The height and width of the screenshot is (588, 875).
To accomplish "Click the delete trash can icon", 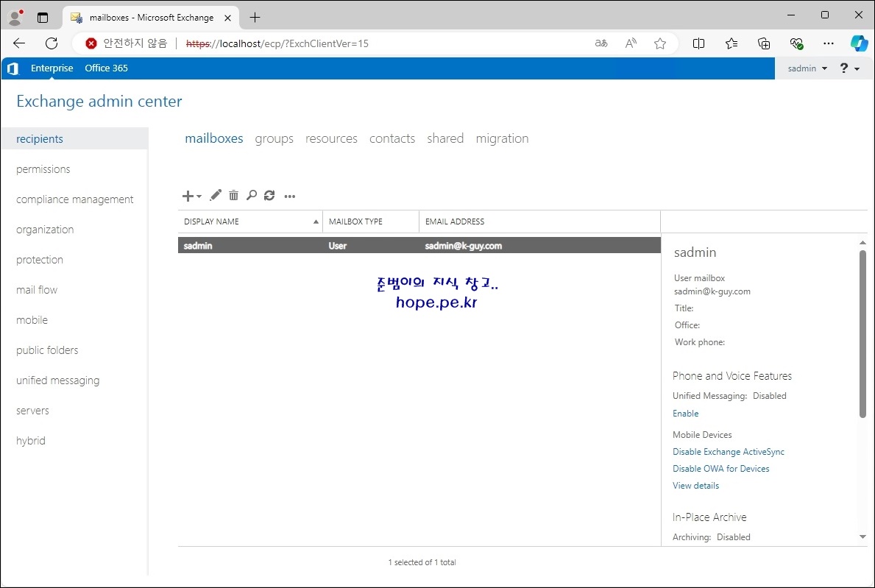I will tap(234, 195).
